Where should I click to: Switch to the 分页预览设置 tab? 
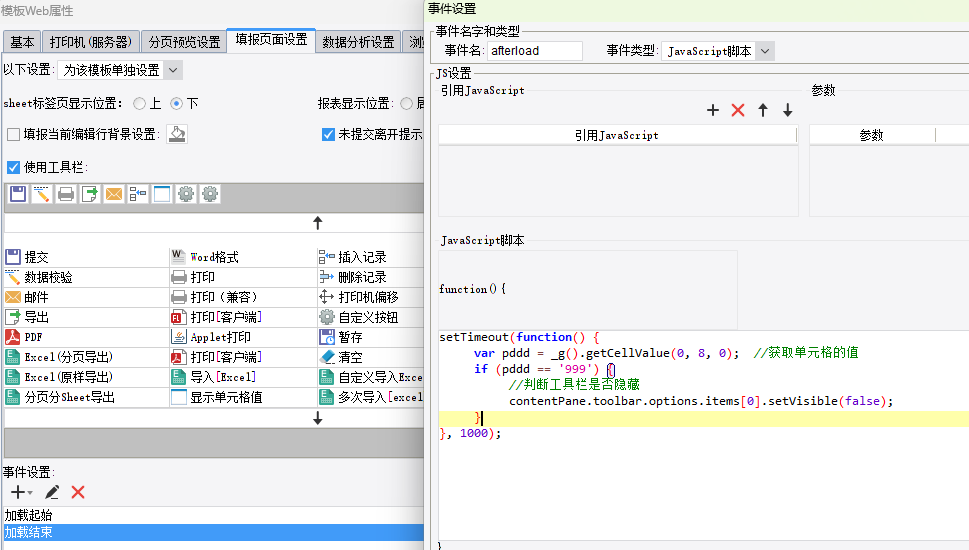pos(184,41)
